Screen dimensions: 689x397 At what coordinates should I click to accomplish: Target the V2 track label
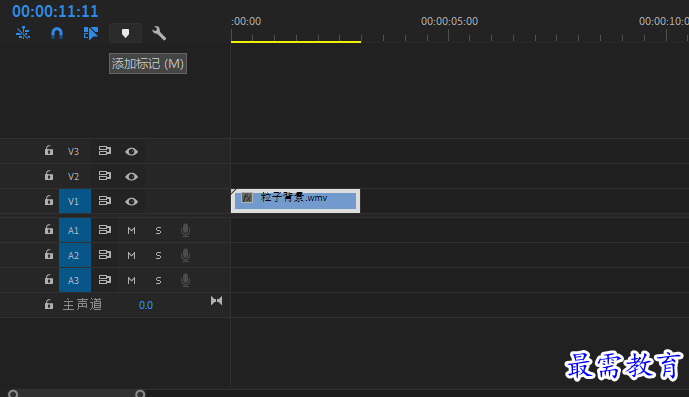tap(73, 177)
